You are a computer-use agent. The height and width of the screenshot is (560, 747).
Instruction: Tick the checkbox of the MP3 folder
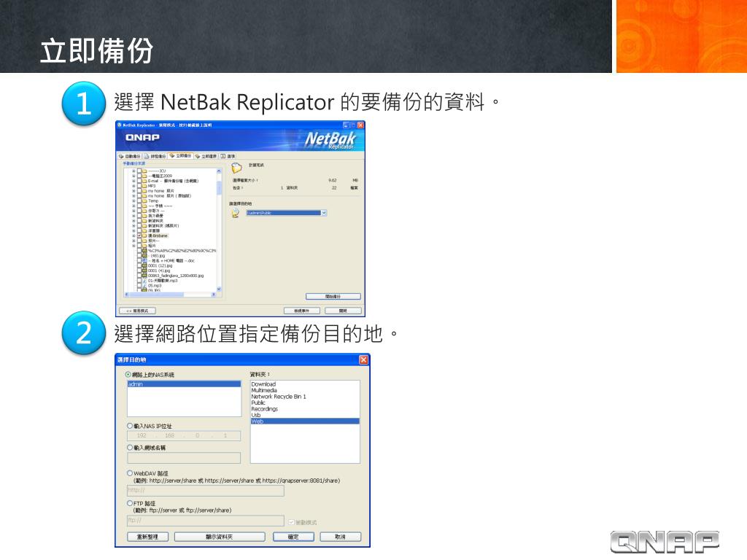point(139,186)
